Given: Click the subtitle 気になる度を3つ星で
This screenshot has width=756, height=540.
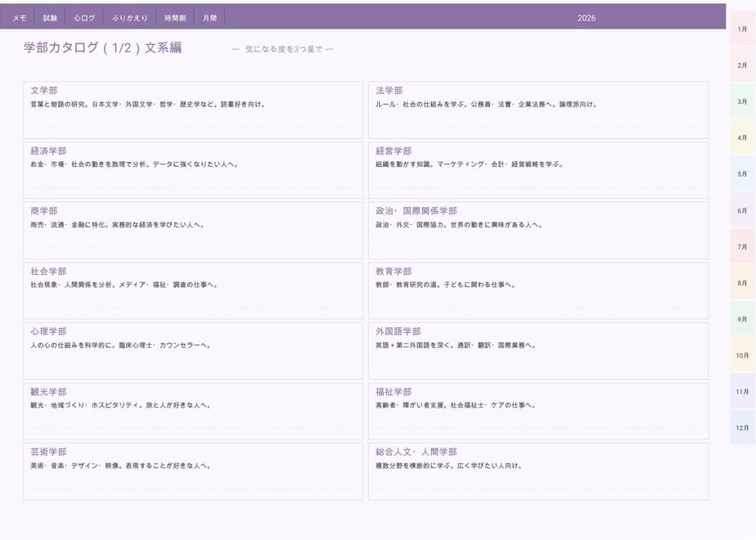Looking at the screenshot, I should pos(283,49).
